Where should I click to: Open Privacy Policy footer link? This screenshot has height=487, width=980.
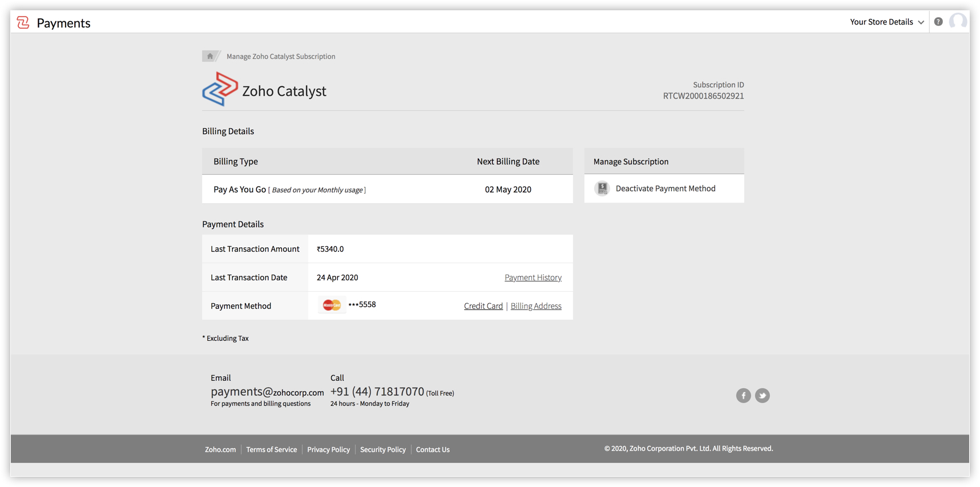[329, 449]
